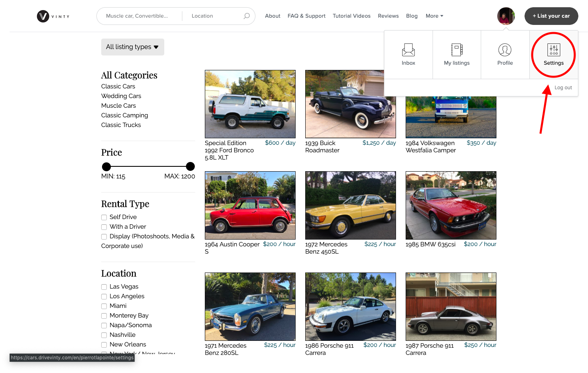Click Log out
The height and width of the screenshot is (373, 588).
pyautogui.click(x=563, y=88)
